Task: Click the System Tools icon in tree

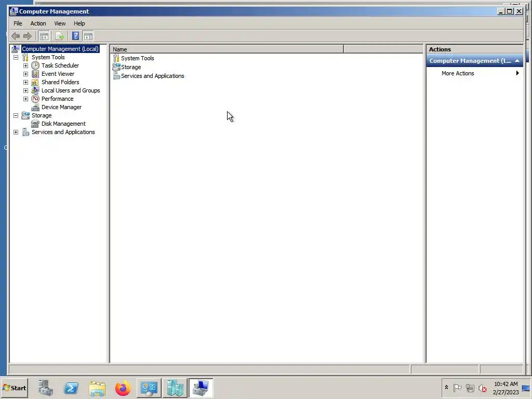Action: [25, 57]
